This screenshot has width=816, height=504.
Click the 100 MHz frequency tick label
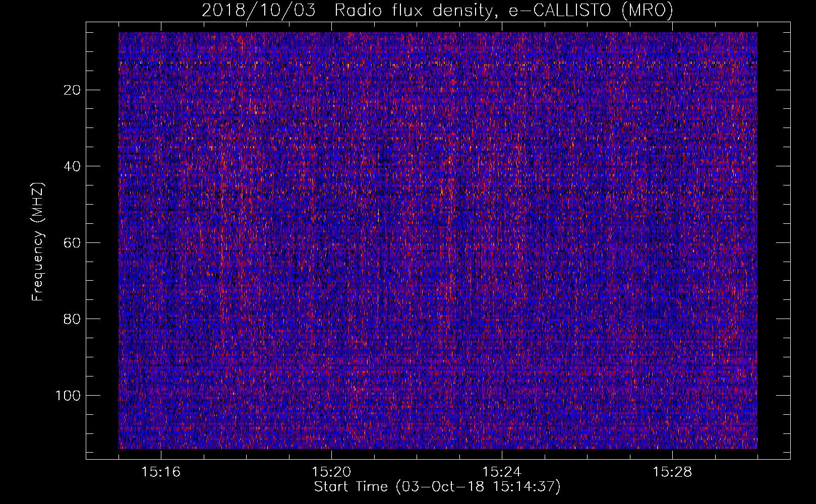coord(68,396)
